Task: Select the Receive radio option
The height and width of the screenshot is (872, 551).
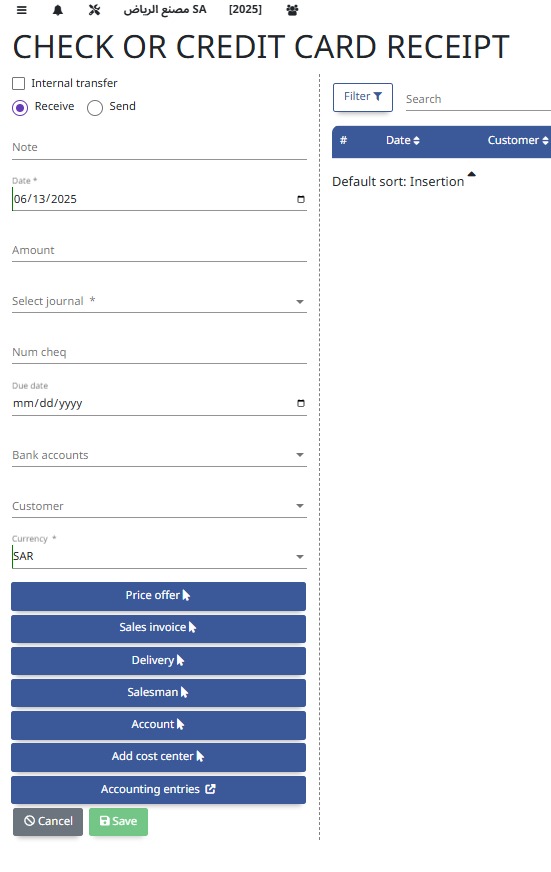Action: 20,107
